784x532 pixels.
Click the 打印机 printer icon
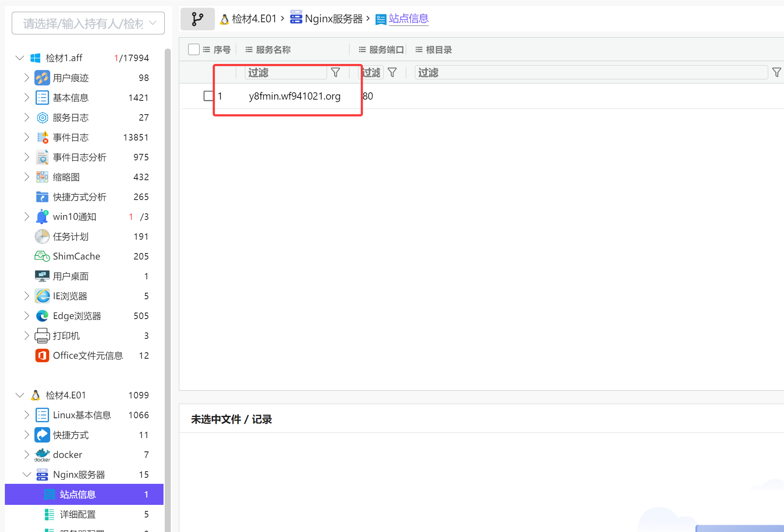tap(42, 336)
